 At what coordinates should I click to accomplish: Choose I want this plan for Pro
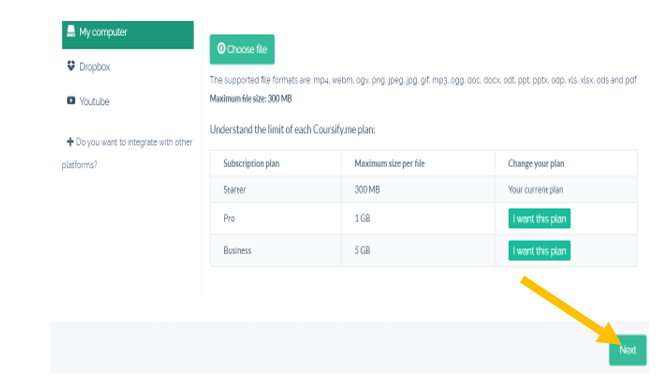point(539,218)
